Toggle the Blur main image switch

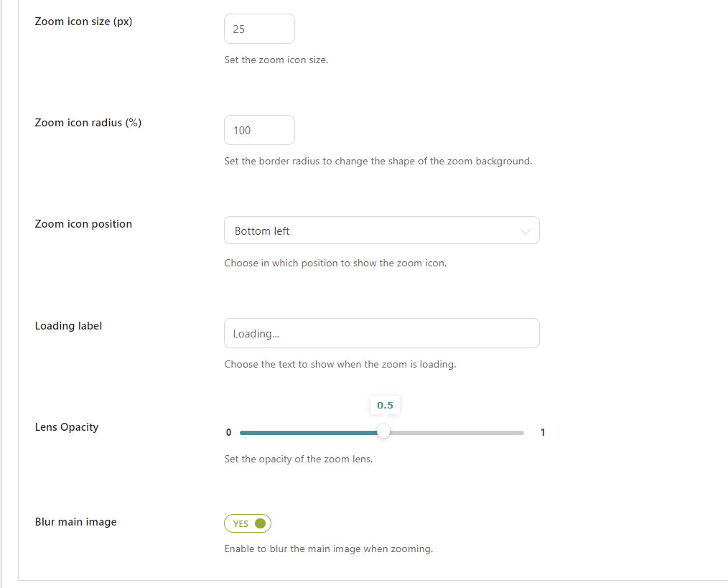248,523
